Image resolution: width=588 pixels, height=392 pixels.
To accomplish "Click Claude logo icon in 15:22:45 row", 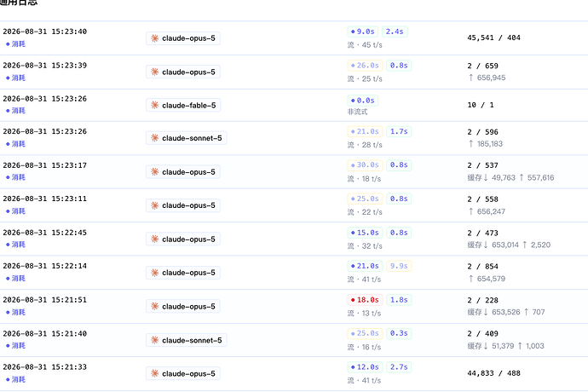I will (x=154, y=239).
